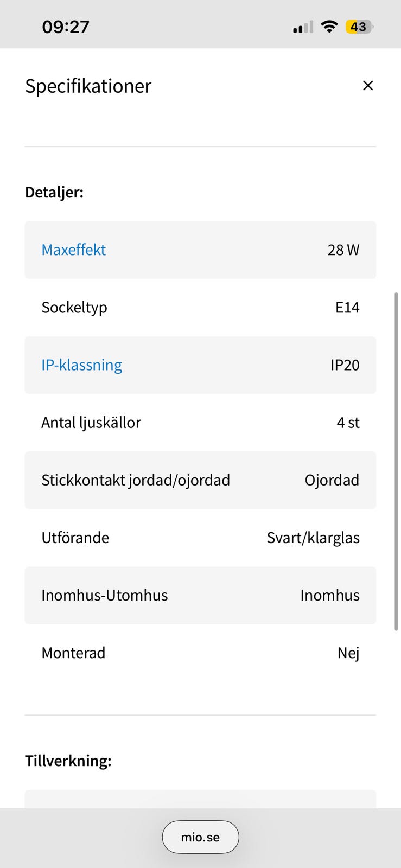Screen dimensions: 401x868
Task: Tap the Antal ljuskällor row label
Action: (x=91, y=423)
